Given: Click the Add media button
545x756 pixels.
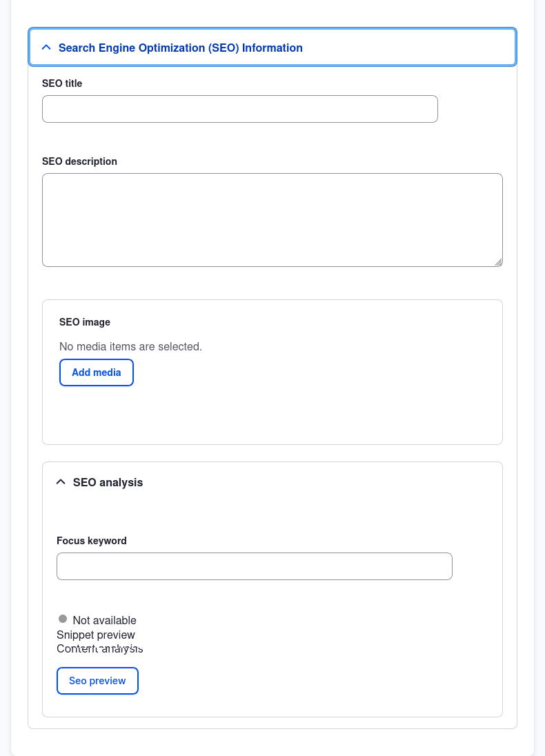Looking at the screenshot, I should pyautogui.click(x=96, y=372).
